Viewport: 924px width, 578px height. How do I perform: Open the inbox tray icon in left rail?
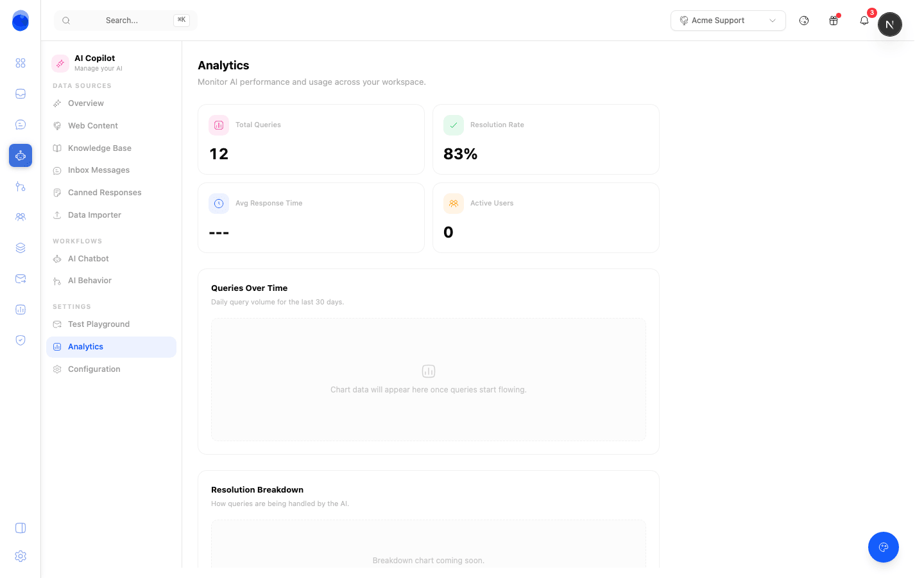[x=21, y=94]
